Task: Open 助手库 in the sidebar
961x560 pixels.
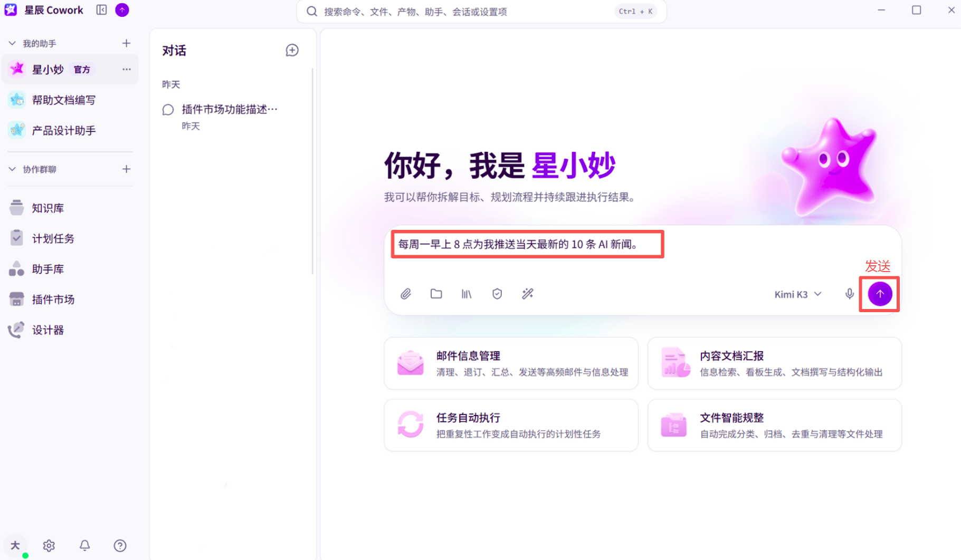Action: tap(70, 269)
